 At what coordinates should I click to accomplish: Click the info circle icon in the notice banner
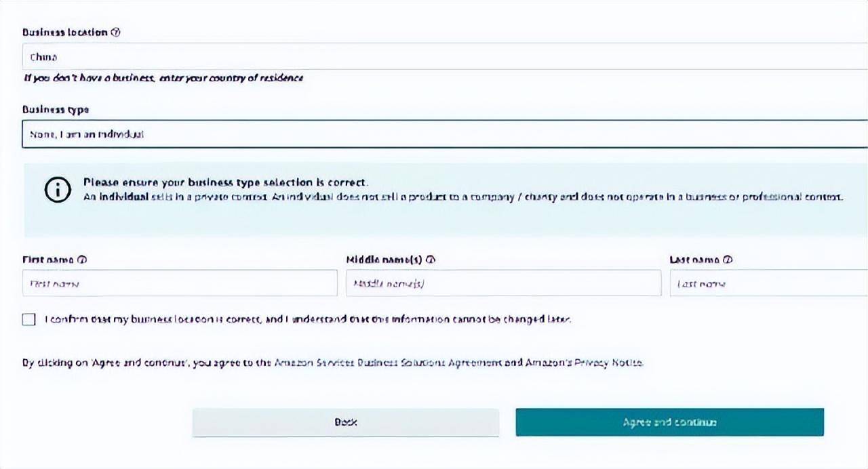pos(58,190)
